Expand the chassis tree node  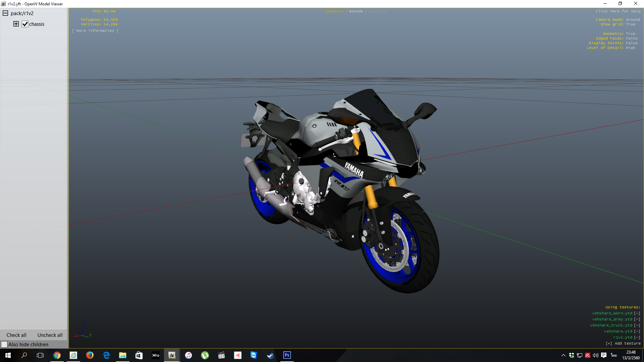16,24
